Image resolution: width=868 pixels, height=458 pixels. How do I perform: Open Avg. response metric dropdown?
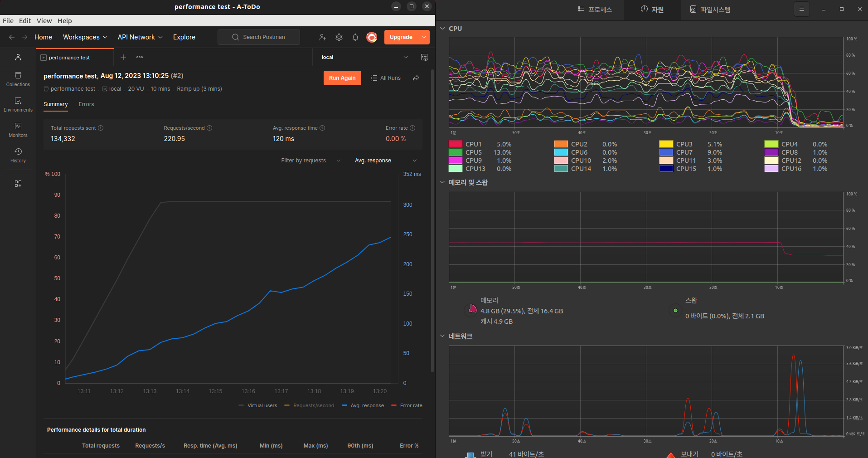point(386,161)
